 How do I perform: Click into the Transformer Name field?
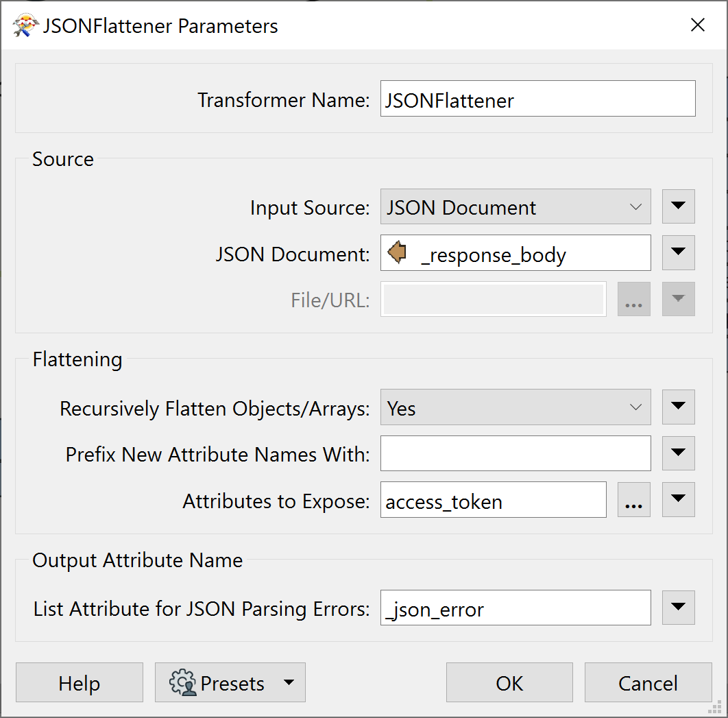(x=537, y=99)
